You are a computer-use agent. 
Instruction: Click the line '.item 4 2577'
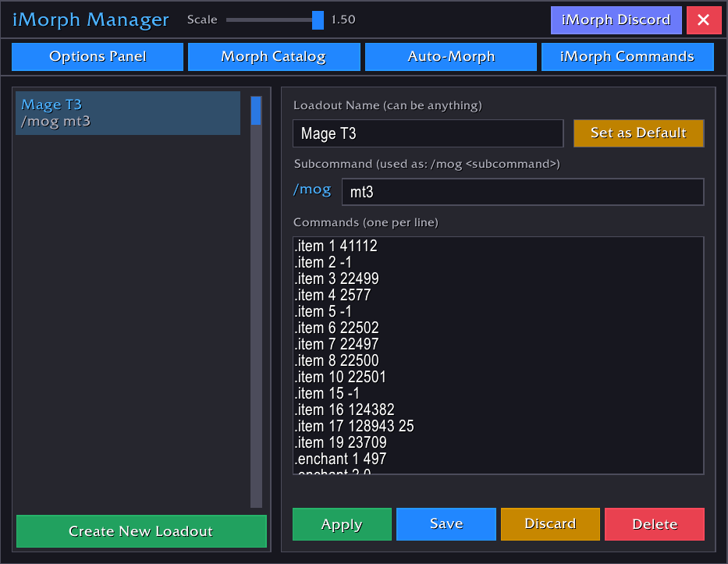click(332, 295)
